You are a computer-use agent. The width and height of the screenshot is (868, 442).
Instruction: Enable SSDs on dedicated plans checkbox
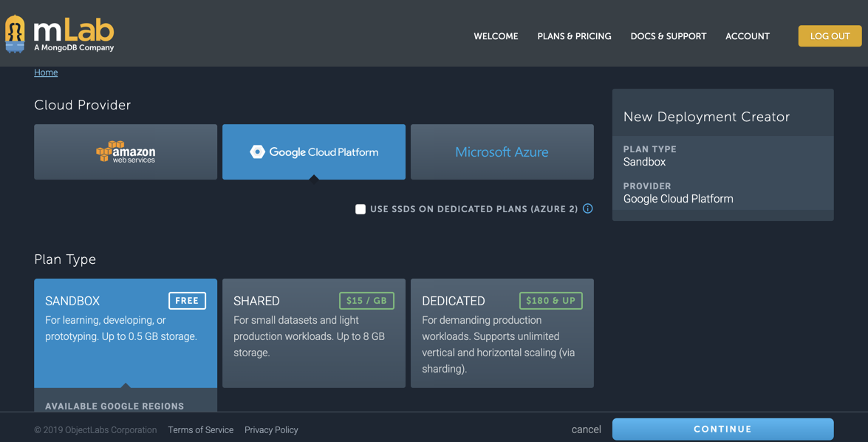click(360, 209)
